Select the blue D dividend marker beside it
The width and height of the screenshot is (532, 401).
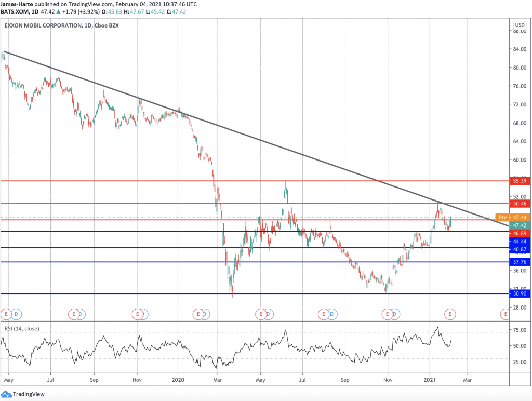point(16,314)
